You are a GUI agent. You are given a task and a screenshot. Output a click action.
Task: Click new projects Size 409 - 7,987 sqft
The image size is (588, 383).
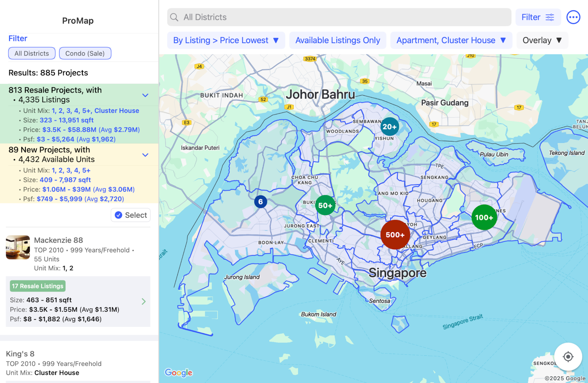(65, 180)
